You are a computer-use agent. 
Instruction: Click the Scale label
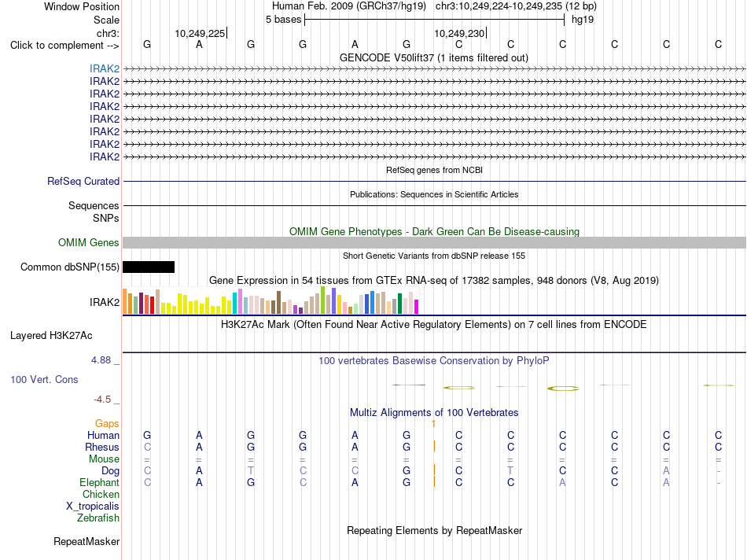(106, 20)
